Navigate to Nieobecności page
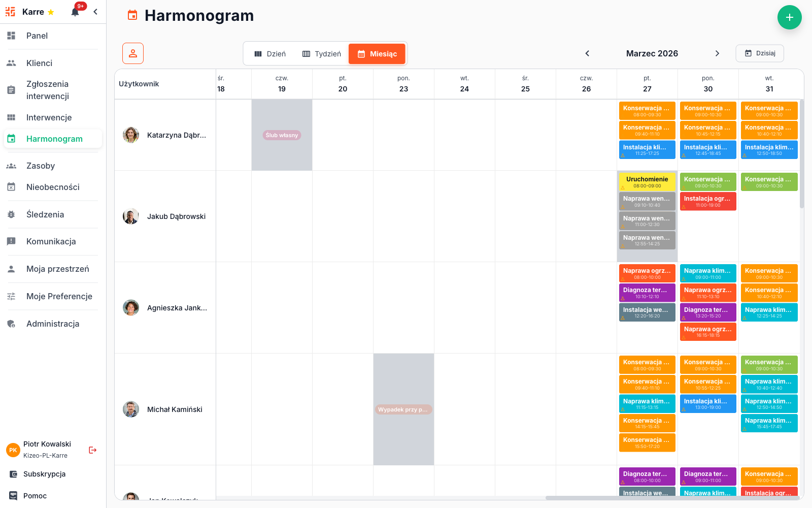 pos(53,187)
